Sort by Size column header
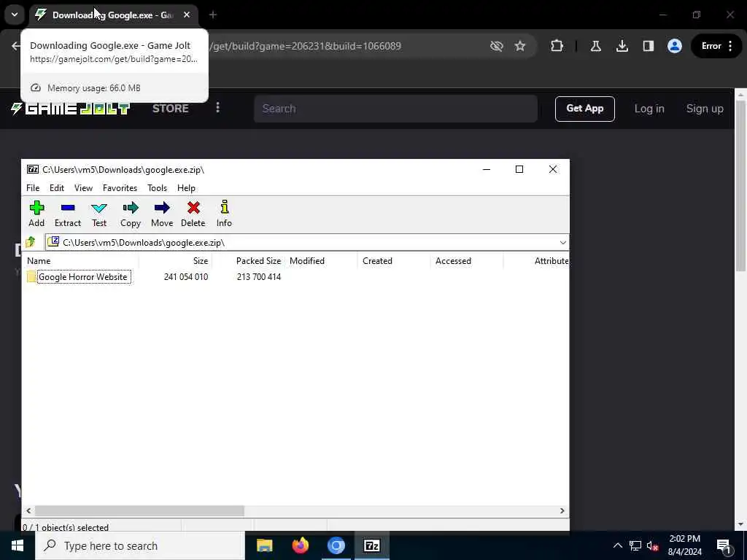Viewport: 747px width, 560px height. (x=175, y=261)
